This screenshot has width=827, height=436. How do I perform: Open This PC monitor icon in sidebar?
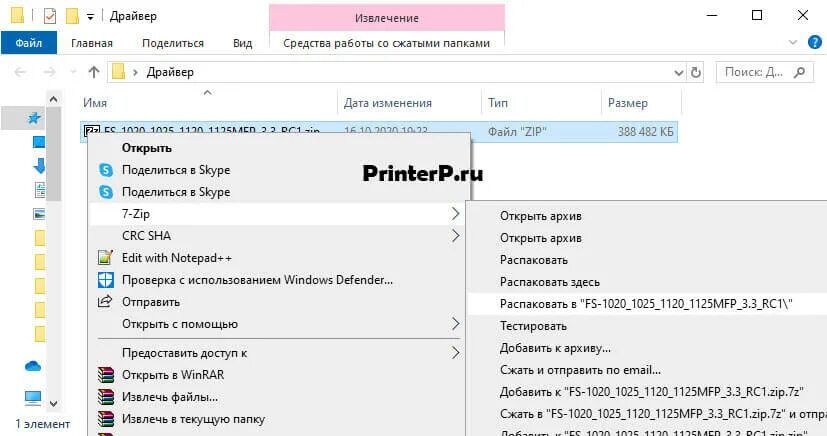coord(33,398)
